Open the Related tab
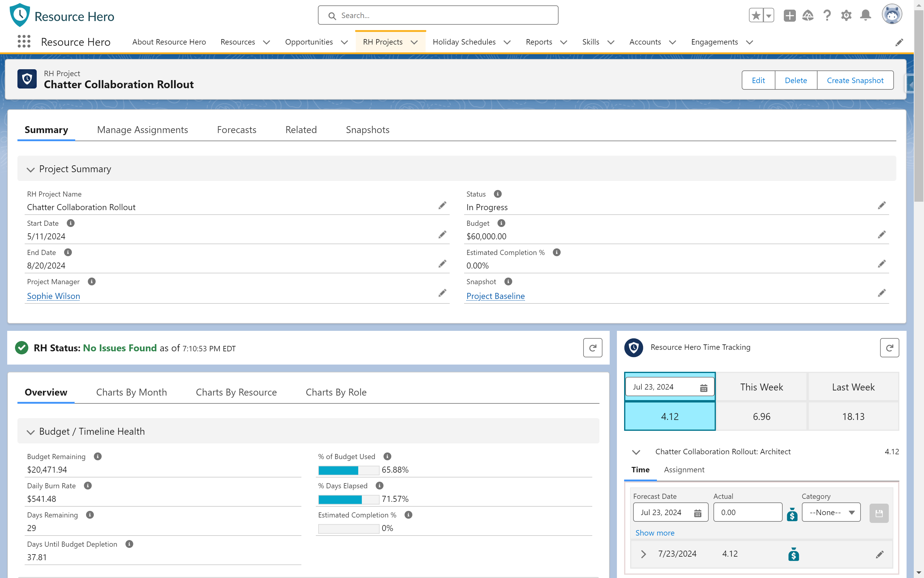The image size is (924, 578). click(x=301, y=129)
